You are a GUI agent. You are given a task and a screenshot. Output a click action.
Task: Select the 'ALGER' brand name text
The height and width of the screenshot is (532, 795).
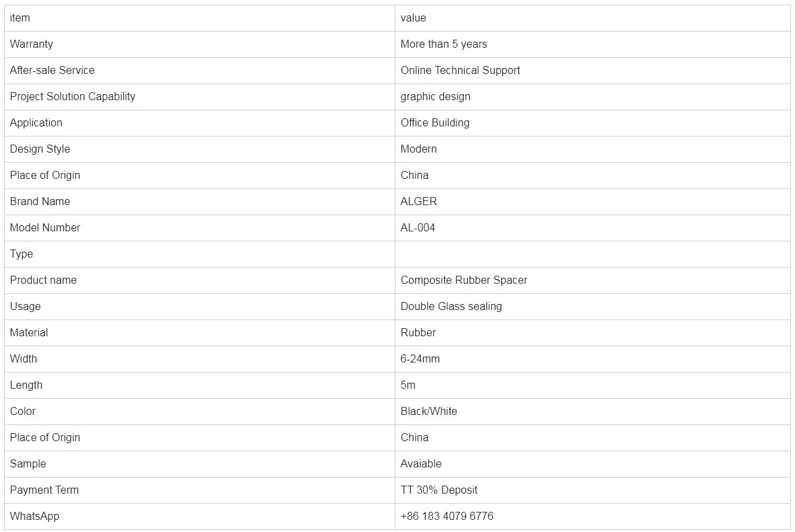tap(419, 201)
